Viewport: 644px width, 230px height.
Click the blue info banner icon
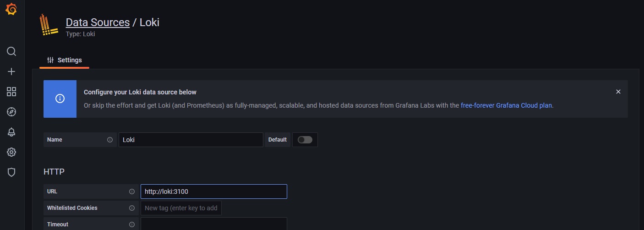click(x=60, y=99)
